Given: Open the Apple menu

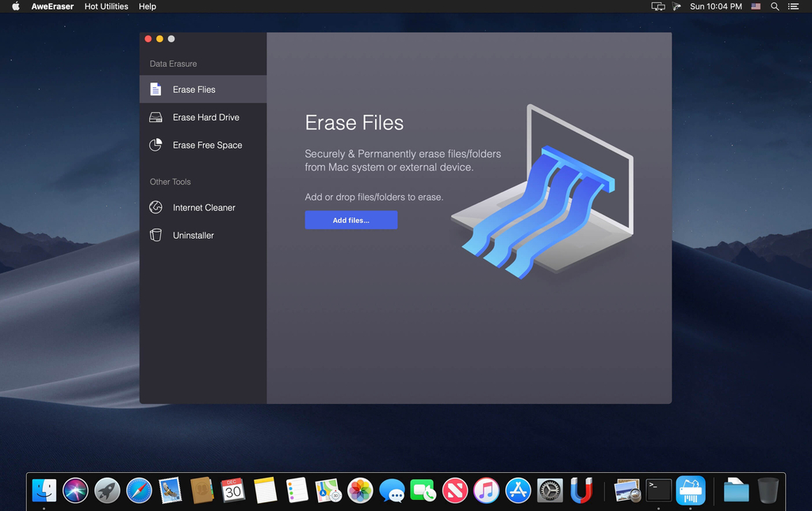Looking at the screenshot, I should click(x=16, y=6).
